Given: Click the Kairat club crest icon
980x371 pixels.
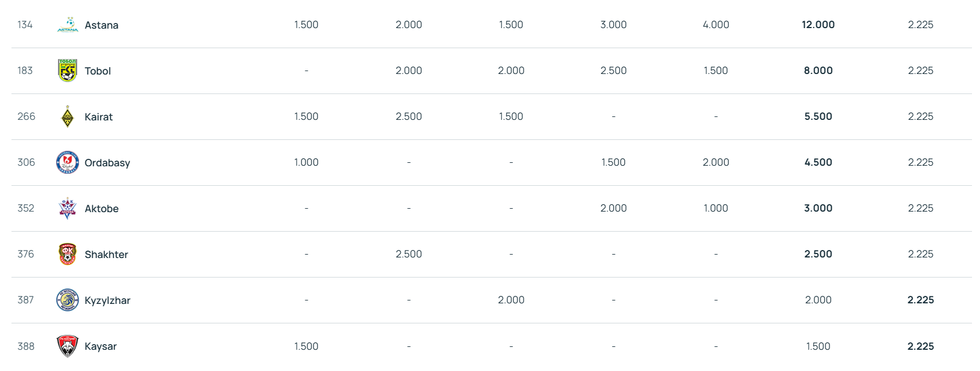Looking at the screenshot, I should tap(68, 116).
